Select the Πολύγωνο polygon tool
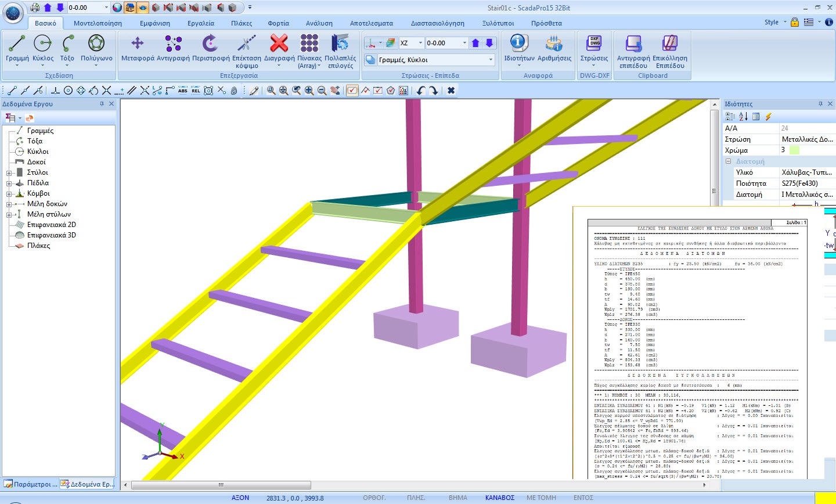Viewport: 836px width, 504px height. 96,50
